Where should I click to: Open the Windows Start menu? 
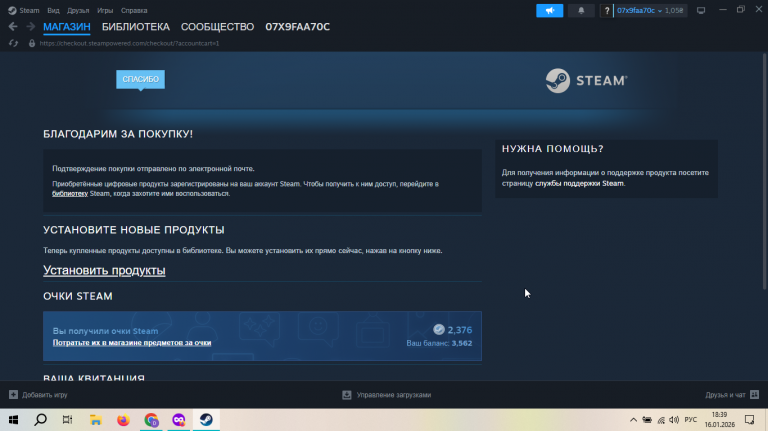[x=13, y=420]
